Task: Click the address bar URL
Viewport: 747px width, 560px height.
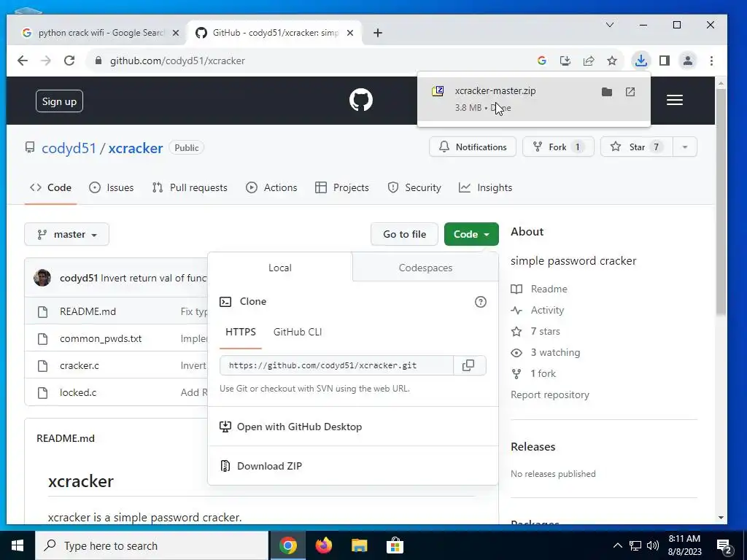Action: (x=177, y=61)
